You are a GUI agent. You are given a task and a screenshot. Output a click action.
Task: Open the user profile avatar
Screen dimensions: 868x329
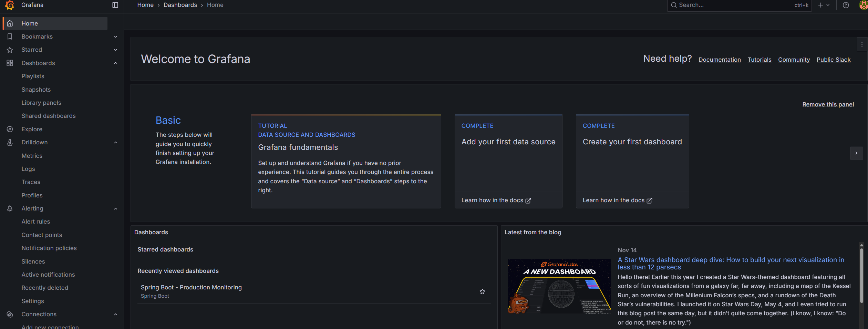click(x=864, y=5)
